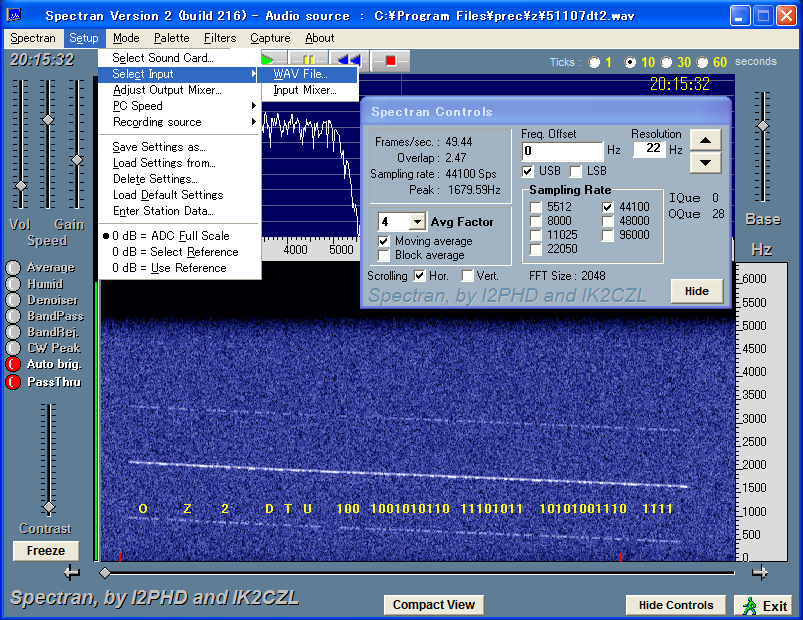Select 30 seconds ticks
803x620 pixels.
pos(666,62)
